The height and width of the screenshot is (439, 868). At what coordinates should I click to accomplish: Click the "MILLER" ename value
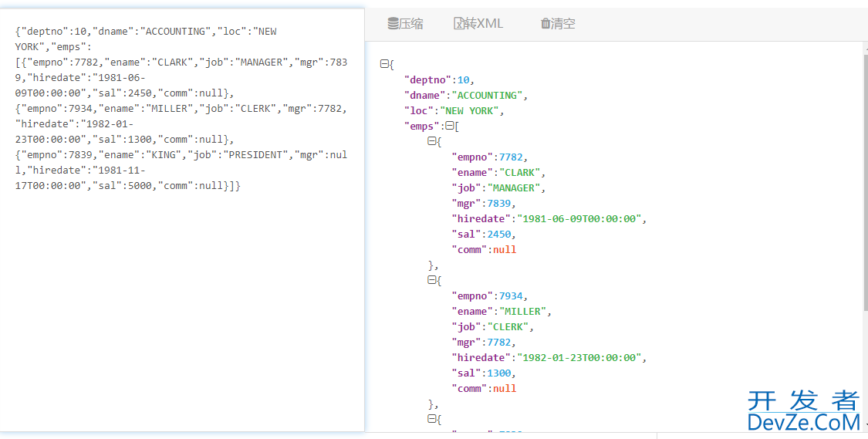pos(522,311)
